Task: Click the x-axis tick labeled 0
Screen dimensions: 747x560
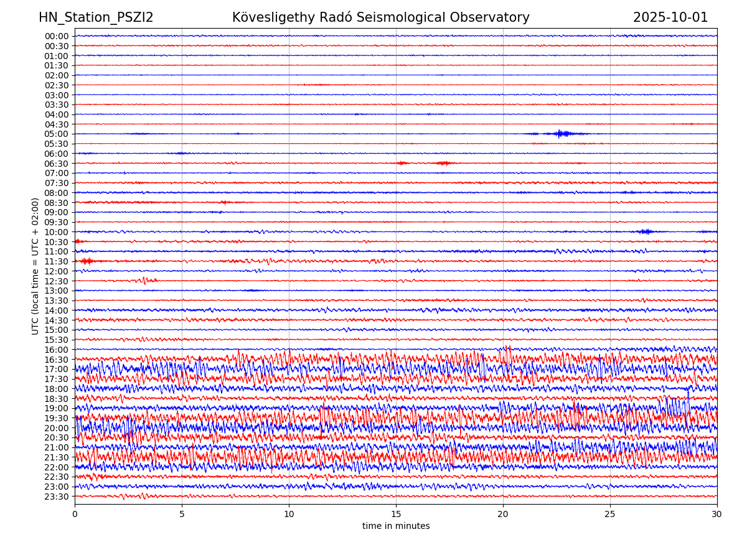Action: coord(75,514)
